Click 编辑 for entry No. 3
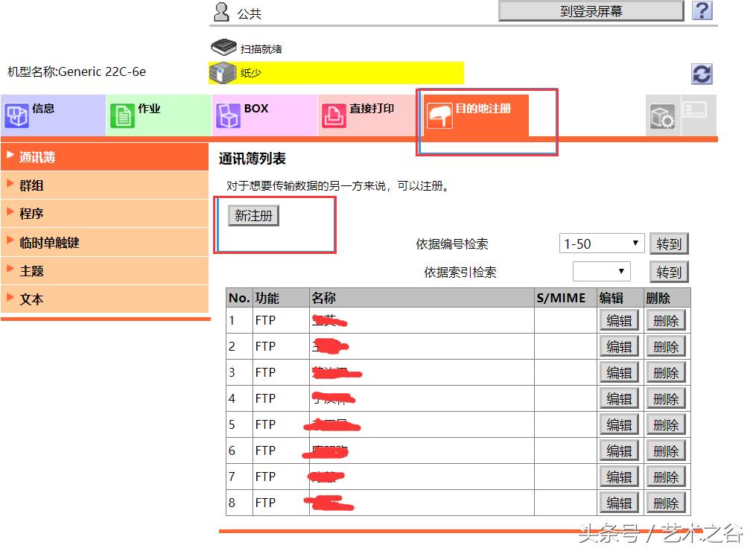 (x=619, y=372)
